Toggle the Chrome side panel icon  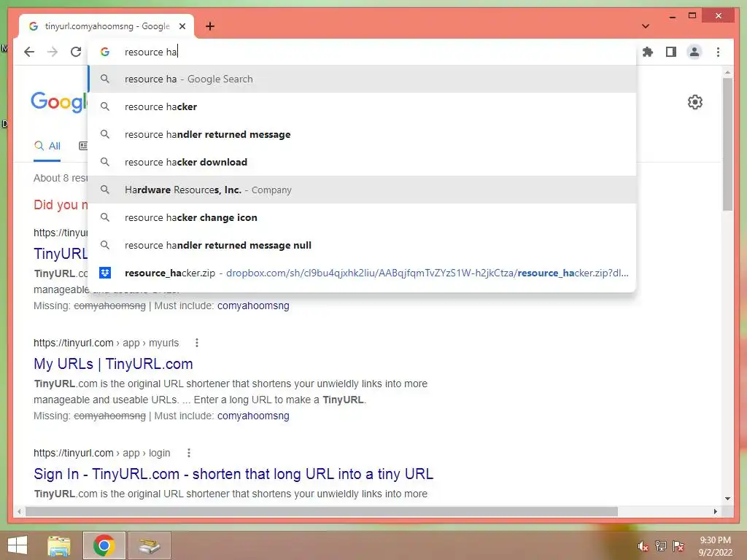pyautogui.click(x=671, y=52)
